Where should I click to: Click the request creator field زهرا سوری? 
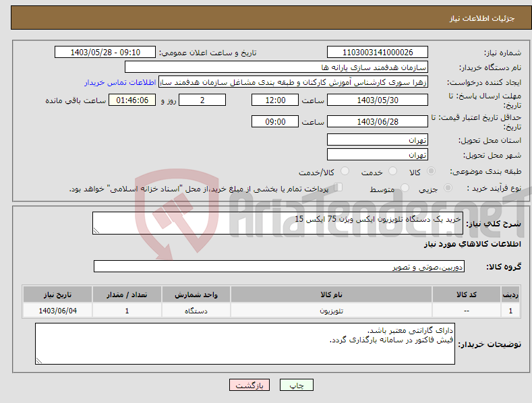point(293,82)
